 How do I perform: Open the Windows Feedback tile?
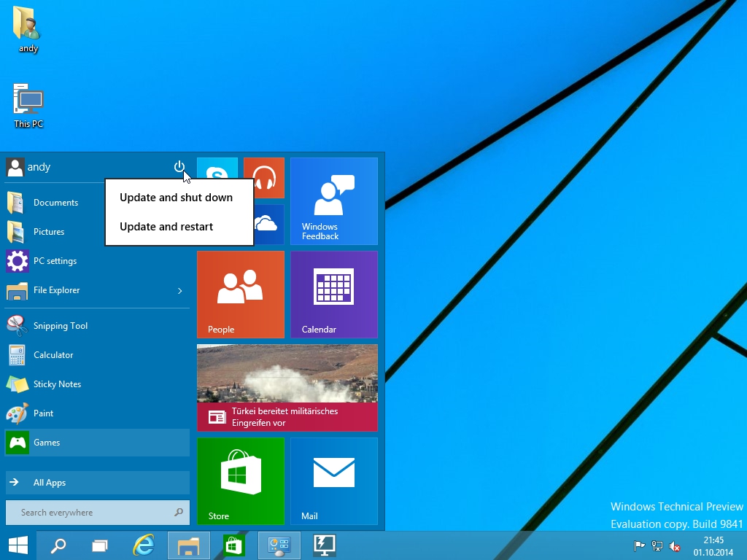click(x=334, y=201)
